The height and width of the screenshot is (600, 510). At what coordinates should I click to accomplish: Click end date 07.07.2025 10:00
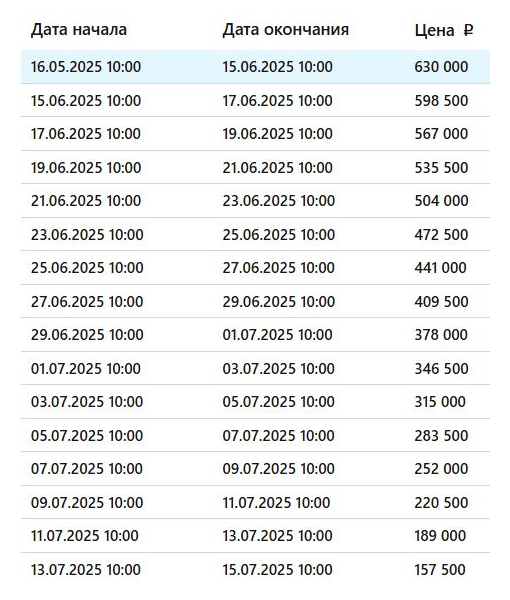click(x=279, y=435)
